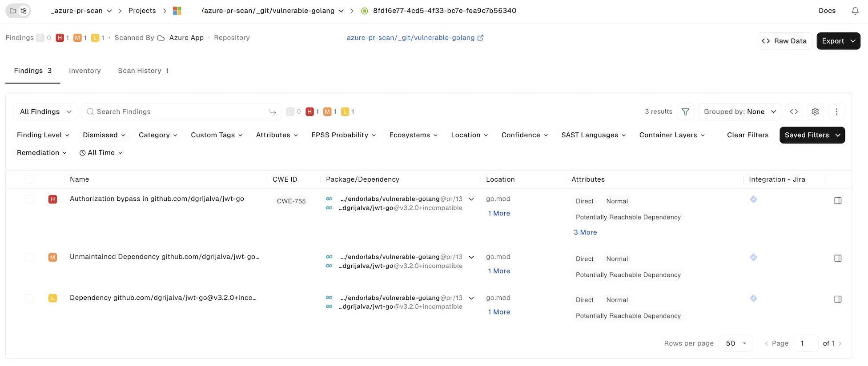Tick the Unmaintained Dependency row checkbox

click(x=29, y=257)
